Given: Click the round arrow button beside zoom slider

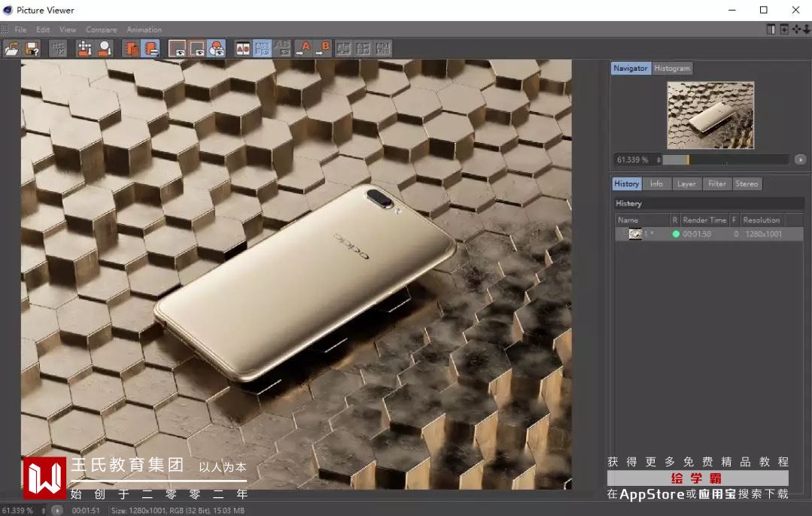Looking at the screenshot, I should pyautogui.click(x=800, y=160).
